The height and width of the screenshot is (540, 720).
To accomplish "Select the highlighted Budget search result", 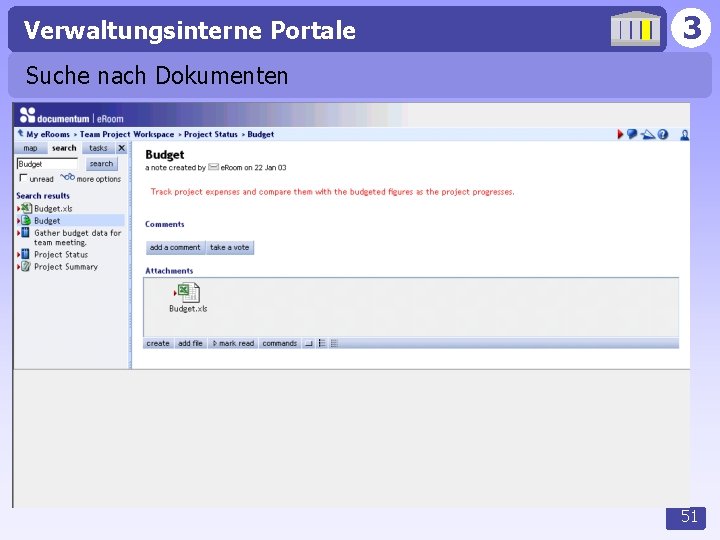I will (x=47, y=220).
